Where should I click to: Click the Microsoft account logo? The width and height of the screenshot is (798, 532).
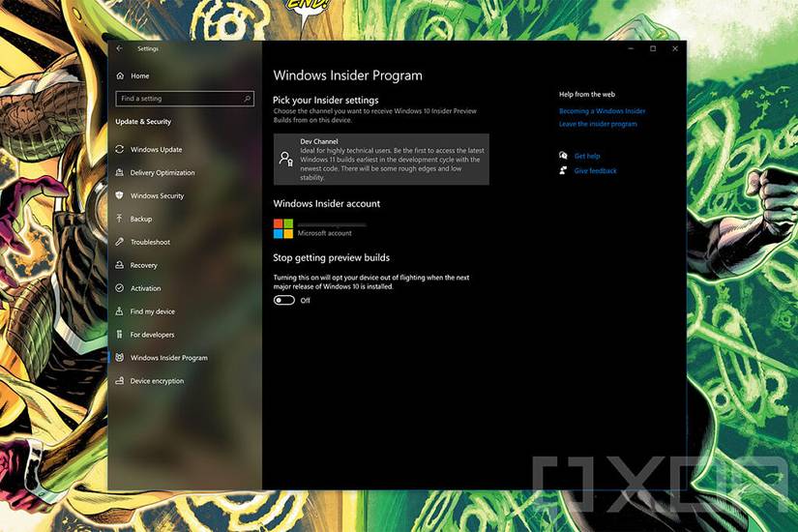[283, 228]
